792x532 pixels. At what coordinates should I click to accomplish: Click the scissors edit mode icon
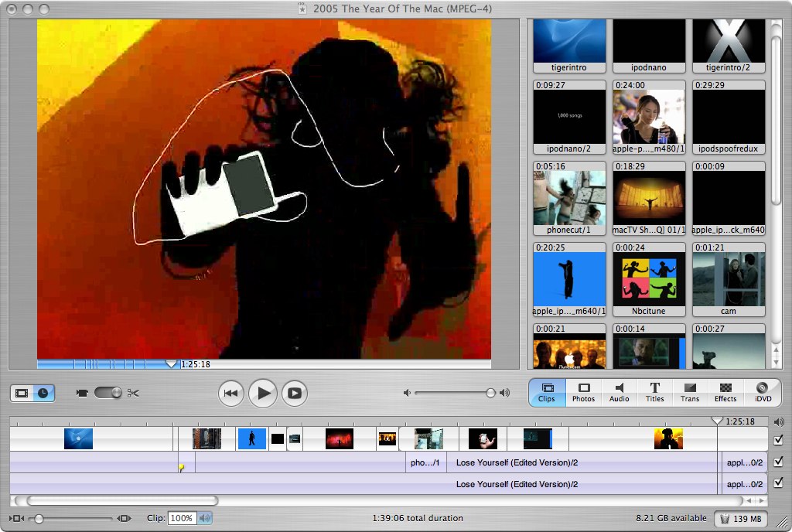pyautogui.click(x=133, y=393)
